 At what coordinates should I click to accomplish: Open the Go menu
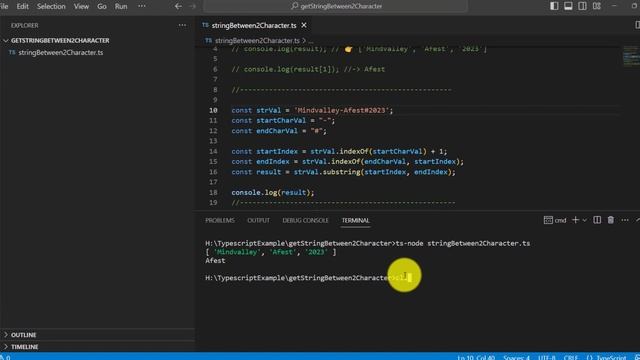[102, 7]
